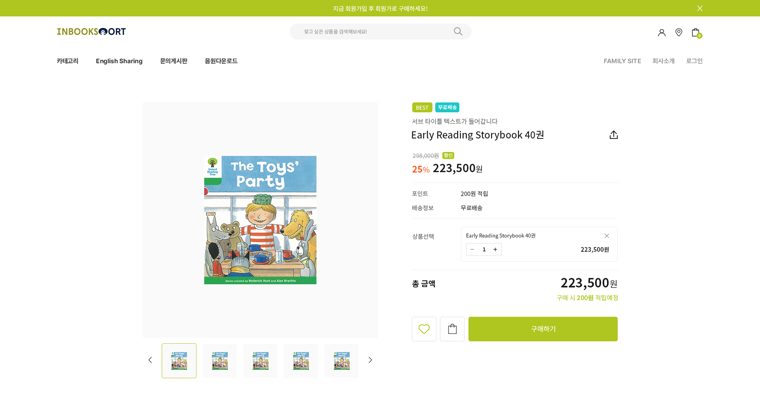Add product to cart with bag button
Viewport: 760px width, 418px height.
(452, 329)
